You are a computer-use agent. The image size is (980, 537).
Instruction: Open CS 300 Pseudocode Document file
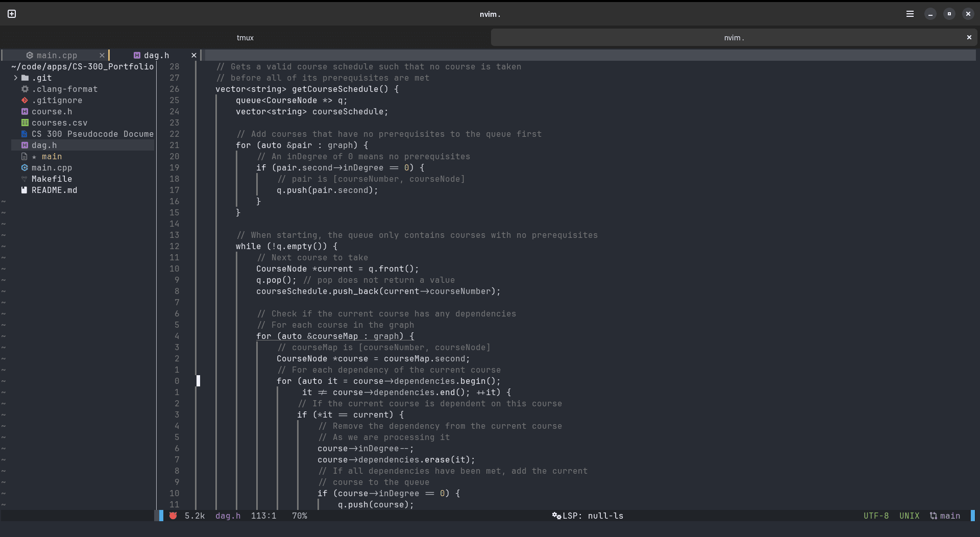(92, 134)
